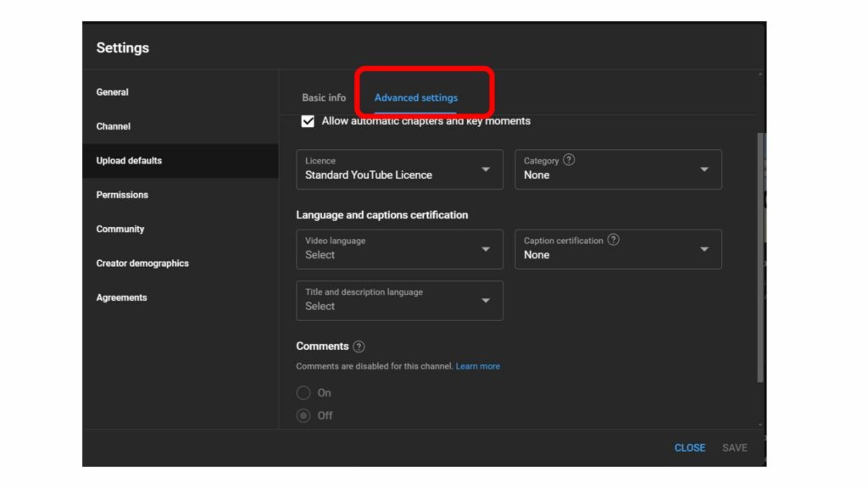Select the On radio button for comments
This screenshot has width=868, height=488.
[x=303, y=392]
